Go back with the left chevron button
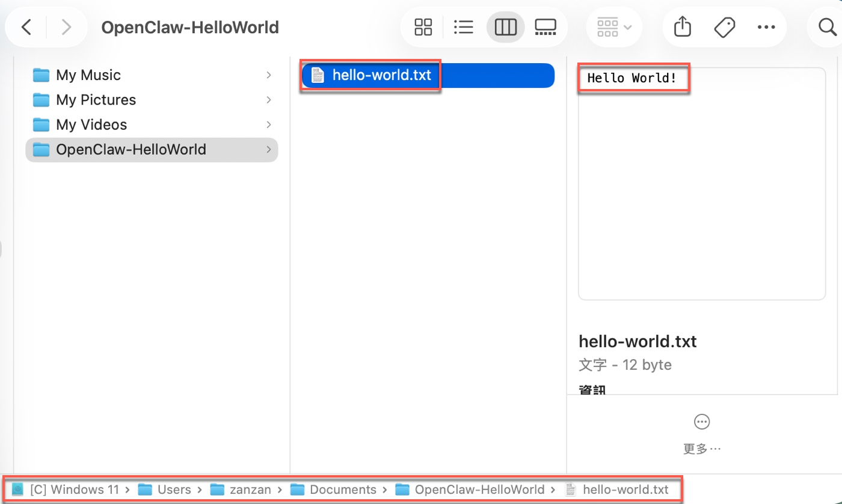The height and width of the screenshot is (504, 842). (26, 27)
